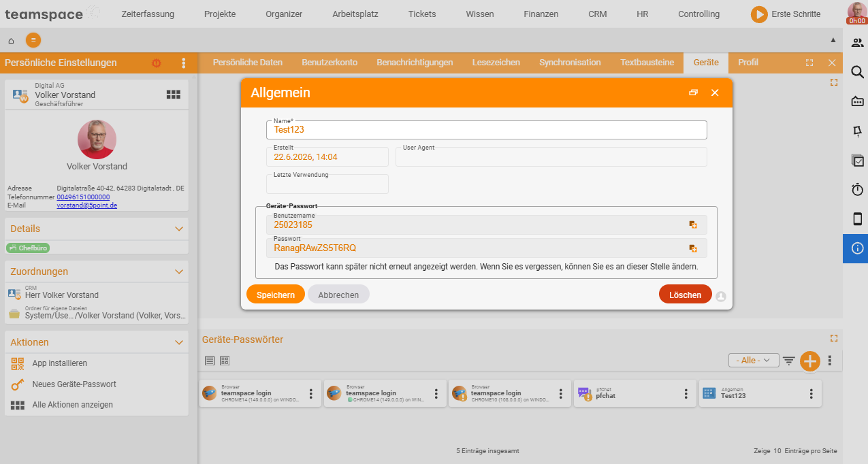Click the User Agent field
The image size is (868, 464).
tap(551, 157)
